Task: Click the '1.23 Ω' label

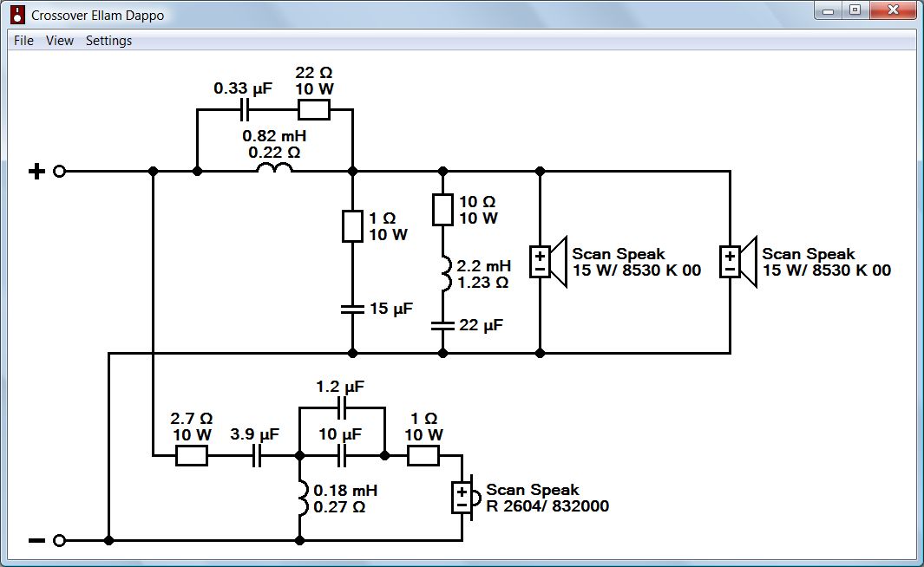Action: (482, 283)
